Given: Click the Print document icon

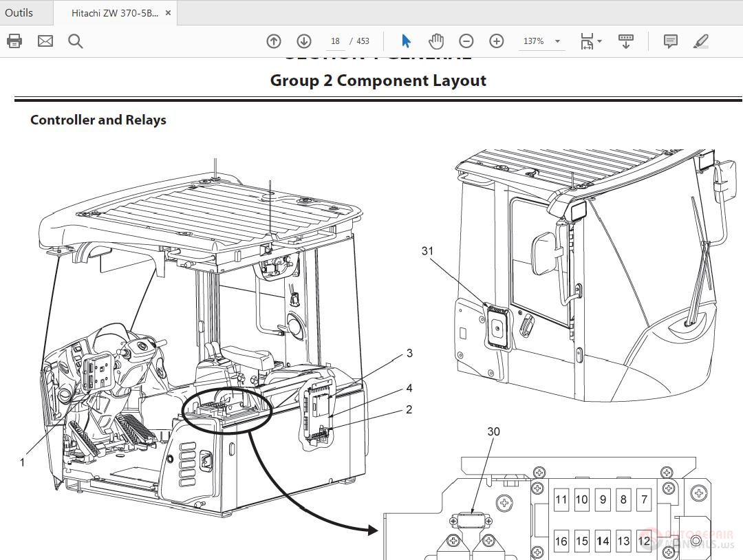Looking at the screenshot, I should (14, 41).
